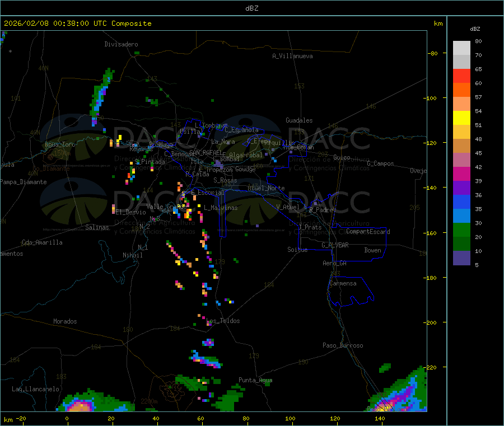Select the 42 dBZ pink swatch
Viewport: 504px width, 426px height.
tap(461, 160)
